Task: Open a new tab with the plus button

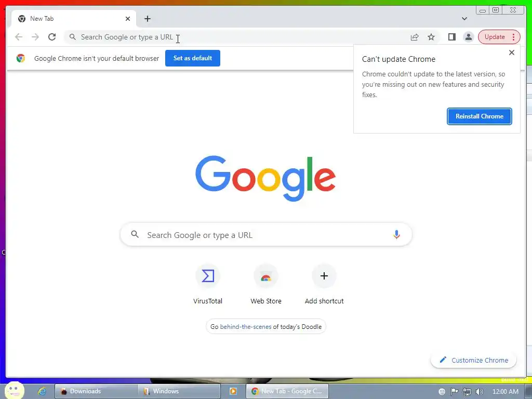Action: tap(147, 19)
